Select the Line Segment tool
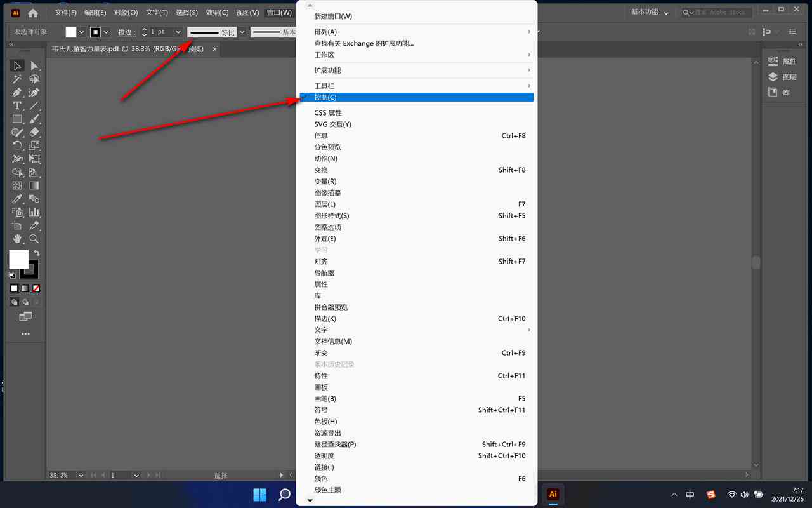The width and height of the screenshot is (812, 508). [x=34, y=106]
